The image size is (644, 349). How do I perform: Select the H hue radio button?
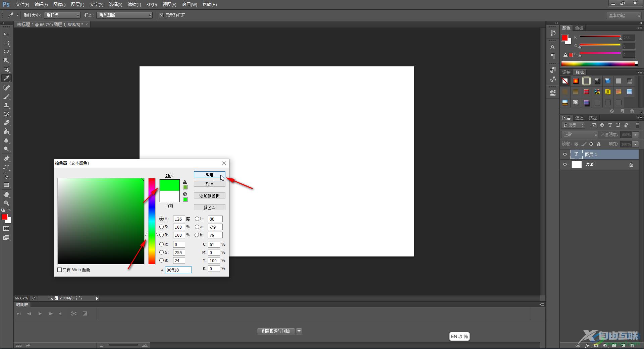coord(162,219)
